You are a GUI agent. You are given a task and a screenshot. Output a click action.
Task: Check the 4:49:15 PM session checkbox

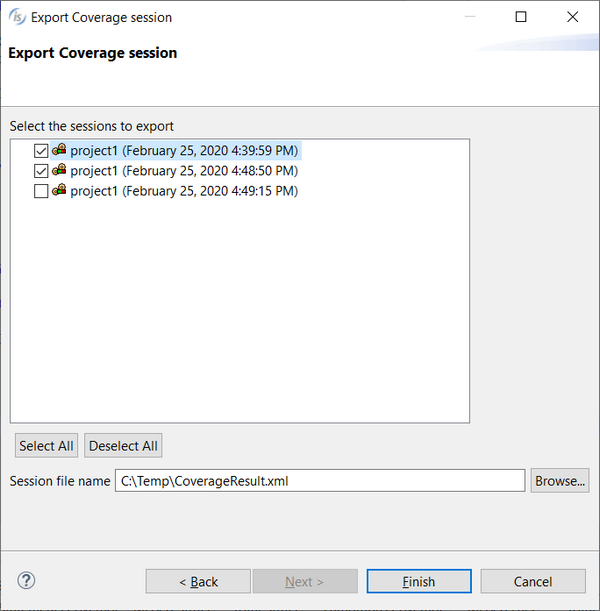click(41, 191)
